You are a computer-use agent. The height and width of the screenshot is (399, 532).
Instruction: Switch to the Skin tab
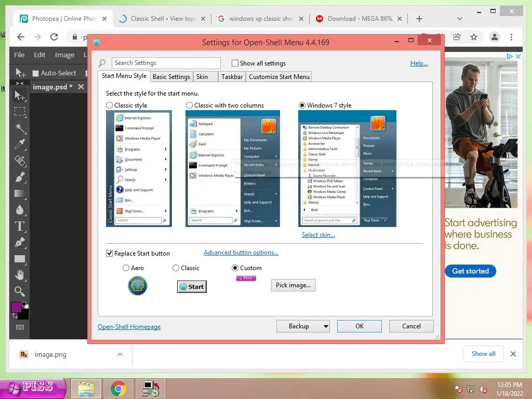point(206,77)
